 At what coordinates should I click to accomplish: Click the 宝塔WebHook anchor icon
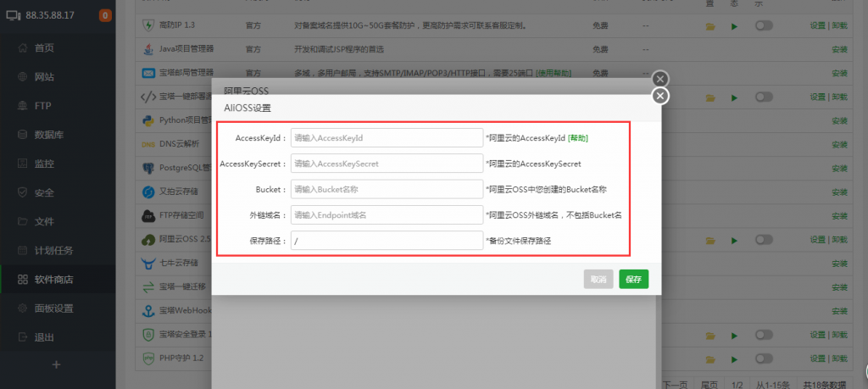tap(148, 311)
